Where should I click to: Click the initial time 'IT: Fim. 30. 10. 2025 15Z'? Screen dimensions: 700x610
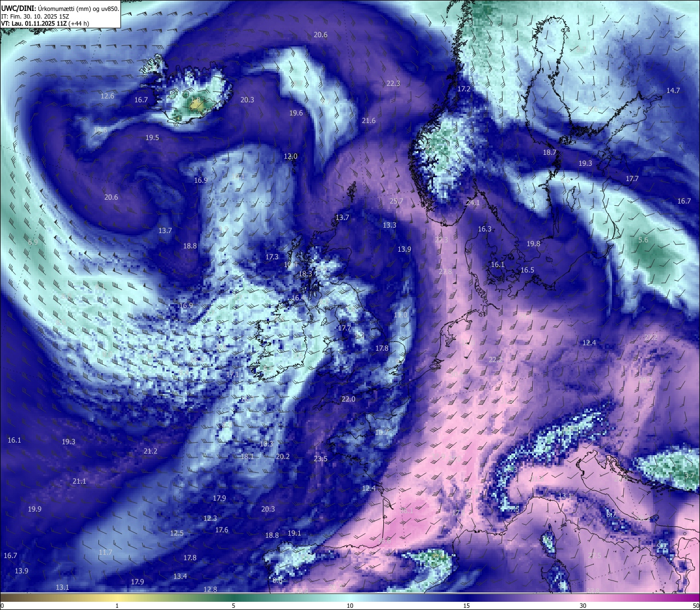[35, 16]
